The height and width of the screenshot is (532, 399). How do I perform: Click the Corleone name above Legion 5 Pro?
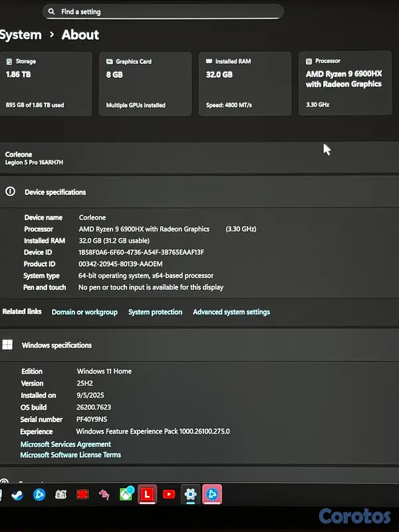click(x=19, y=154)
